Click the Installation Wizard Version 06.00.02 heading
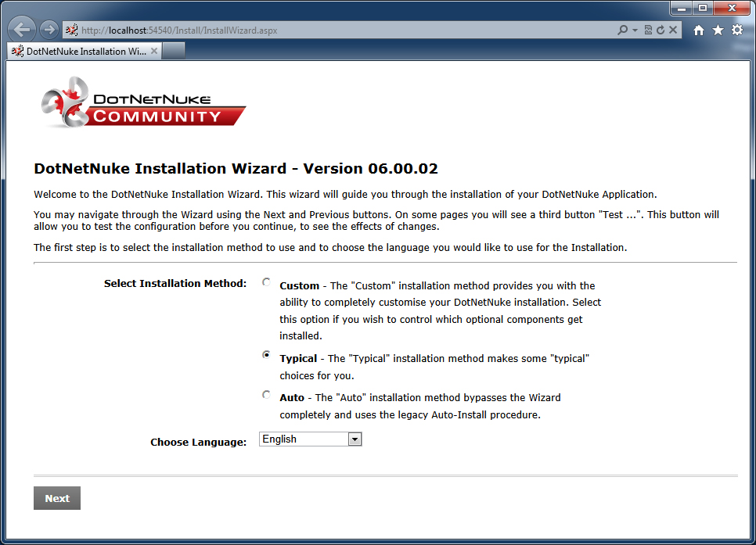 point(236,168)
